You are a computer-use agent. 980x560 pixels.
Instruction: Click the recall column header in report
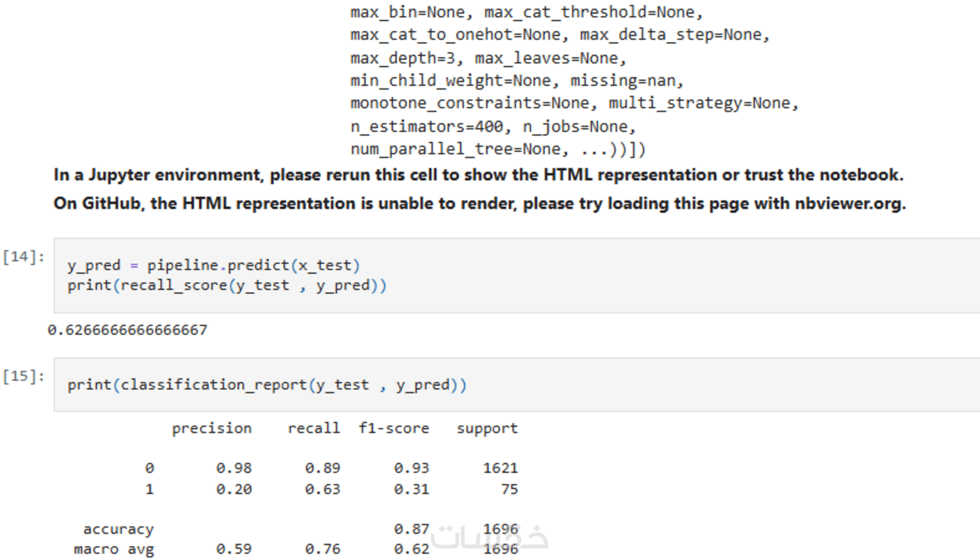[x=314, y=428]
